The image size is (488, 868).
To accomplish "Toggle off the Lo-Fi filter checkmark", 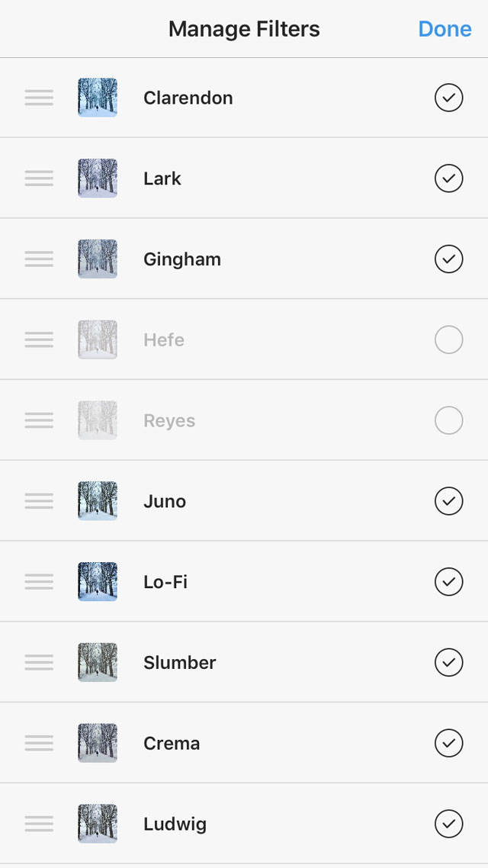I will pos(448,582).
